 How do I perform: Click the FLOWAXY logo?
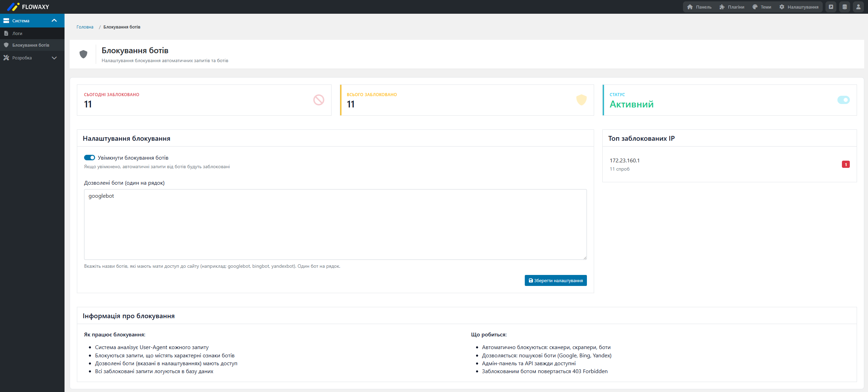pos(28,7)
